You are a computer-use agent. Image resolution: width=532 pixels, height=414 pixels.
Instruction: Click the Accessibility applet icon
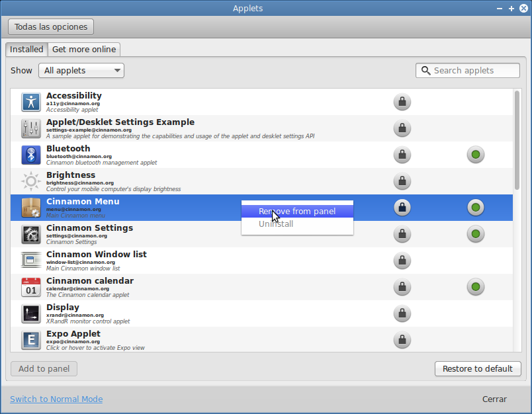(31, 102)
